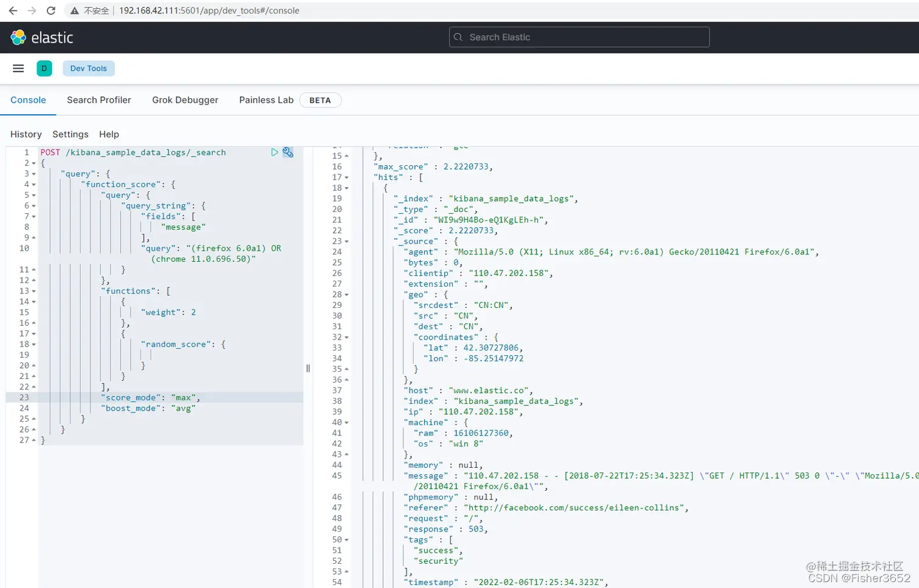Click the "message" field value in editor

[183, 227]
